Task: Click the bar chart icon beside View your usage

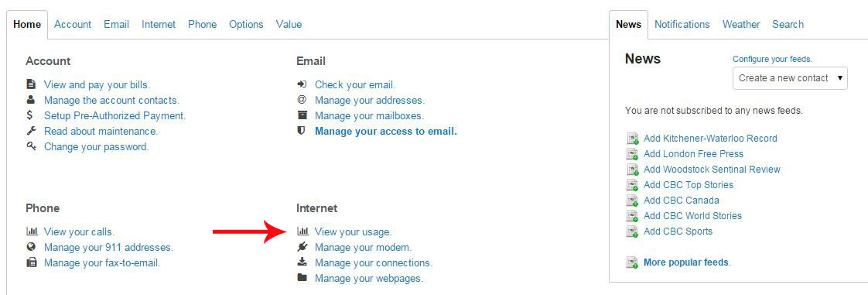Action: 302,232
